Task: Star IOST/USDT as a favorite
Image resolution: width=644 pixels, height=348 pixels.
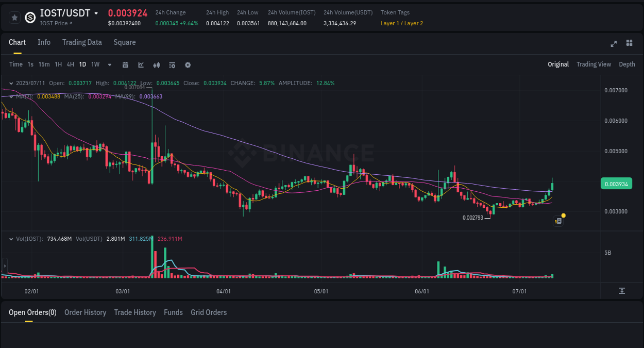Action: pos(14,17)
